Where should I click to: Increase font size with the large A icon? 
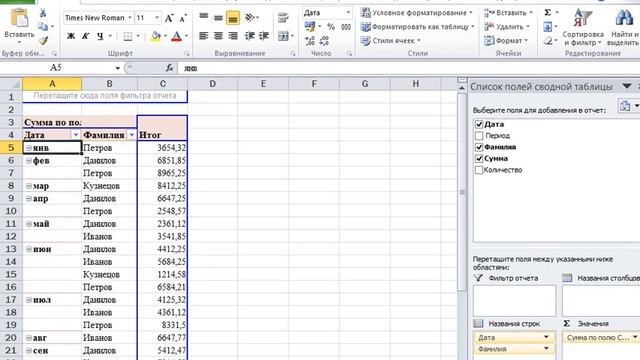(x=169, y=18)
